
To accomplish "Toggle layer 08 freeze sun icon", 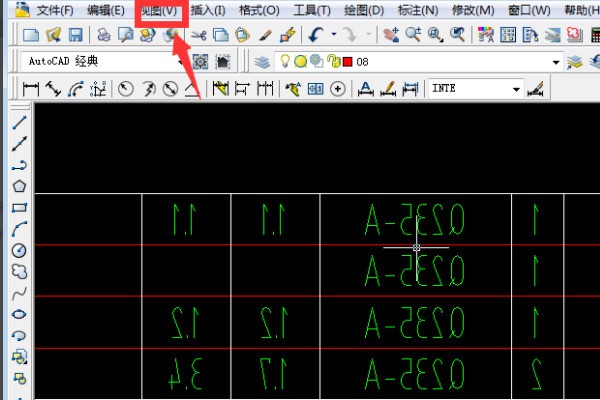I will tap(301, 62).
